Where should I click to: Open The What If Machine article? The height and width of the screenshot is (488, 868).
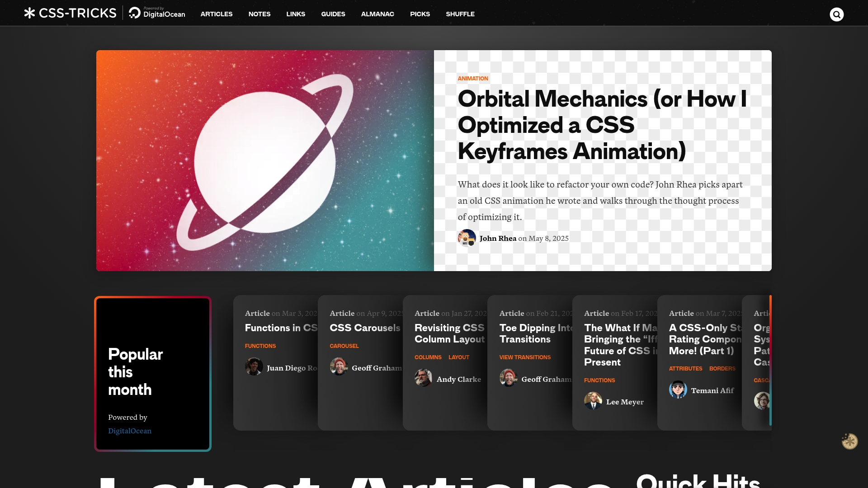621,345
